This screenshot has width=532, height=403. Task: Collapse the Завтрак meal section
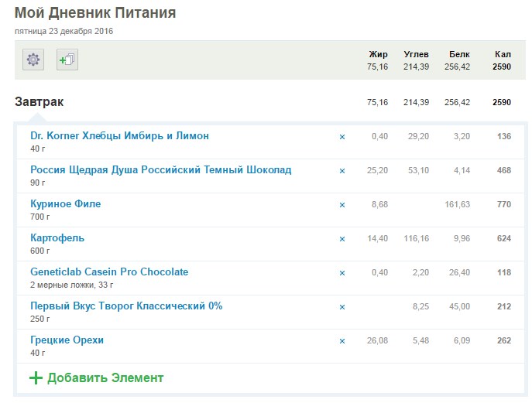39,102
